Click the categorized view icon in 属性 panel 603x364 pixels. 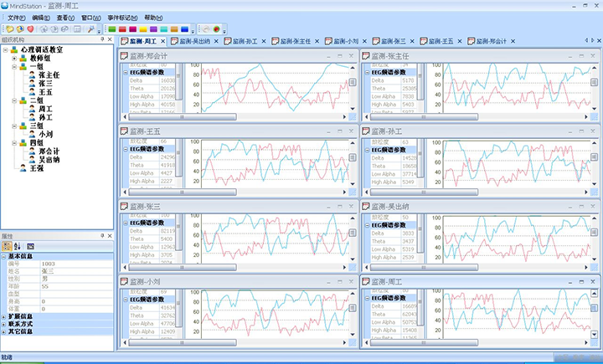pos(8,246)
